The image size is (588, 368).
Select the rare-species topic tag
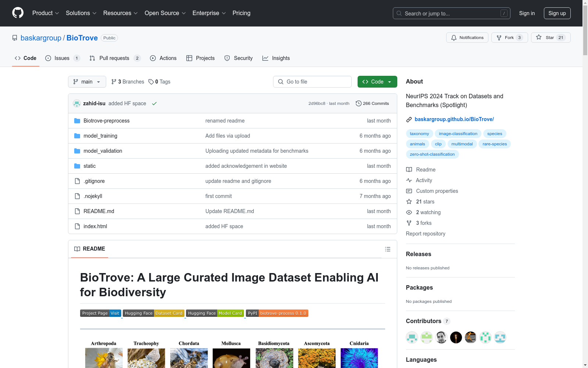coord(495,144)
